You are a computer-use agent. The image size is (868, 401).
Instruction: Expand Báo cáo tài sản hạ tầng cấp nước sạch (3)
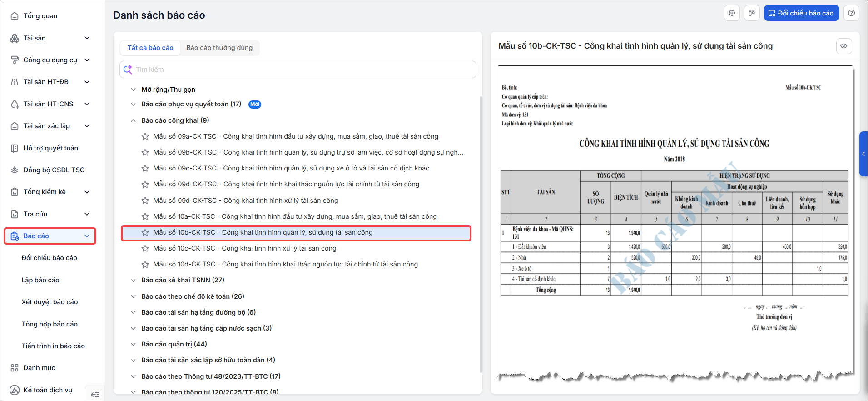click(x=133, y=328)
